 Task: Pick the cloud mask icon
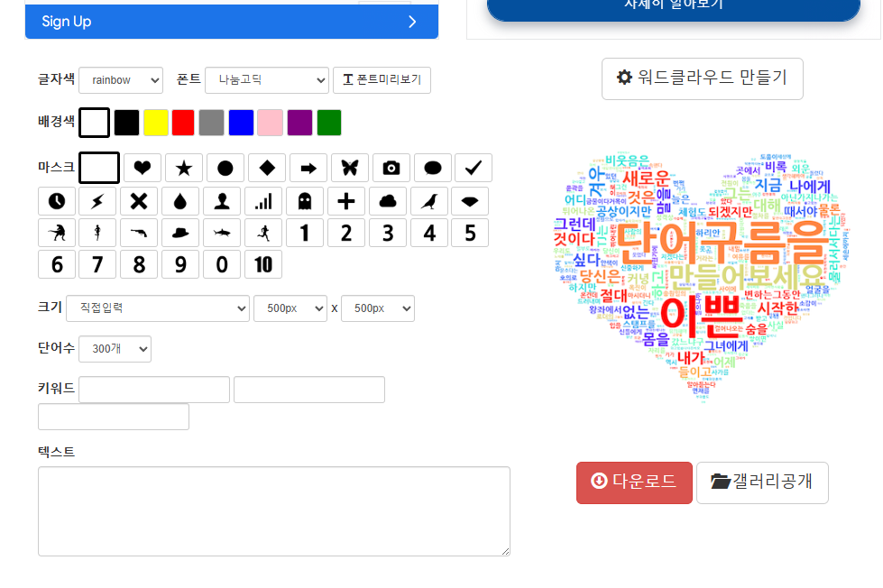pos(387,200)
